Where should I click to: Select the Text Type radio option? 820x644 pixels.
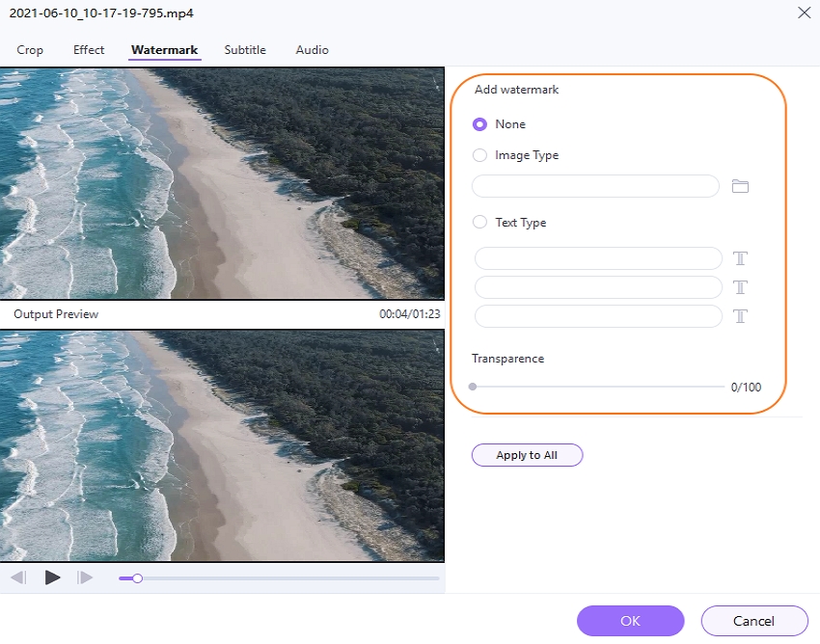(479, 223)
